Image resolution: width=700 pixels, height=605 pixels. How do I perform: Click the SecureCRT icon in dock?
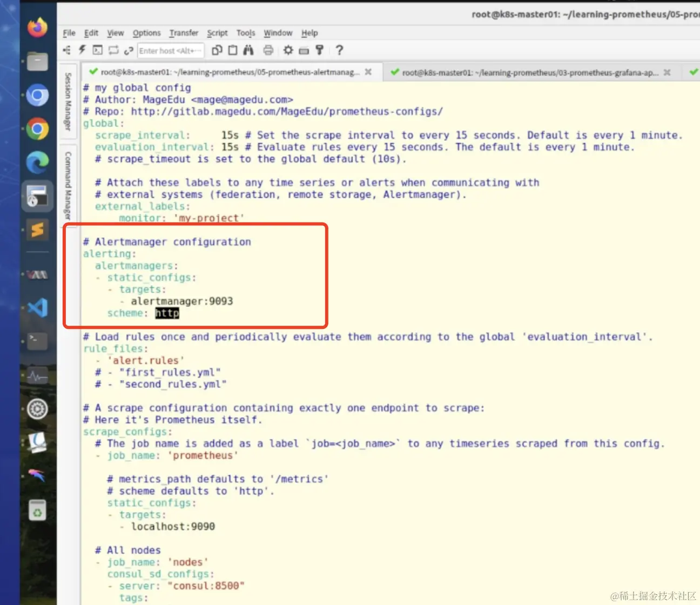[x=37, y=196]
